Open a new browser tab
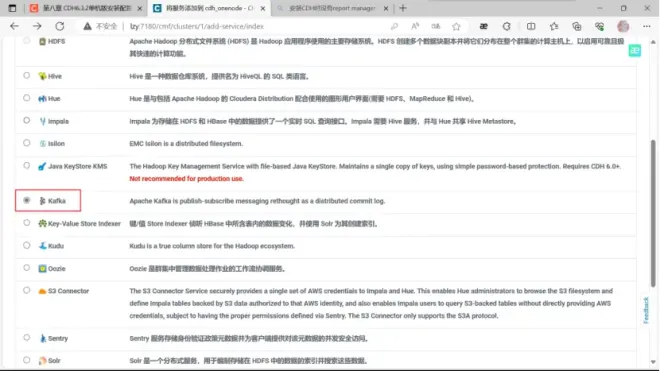The width and height of the screenshot is (660, 371). click(x=403, y=8)
